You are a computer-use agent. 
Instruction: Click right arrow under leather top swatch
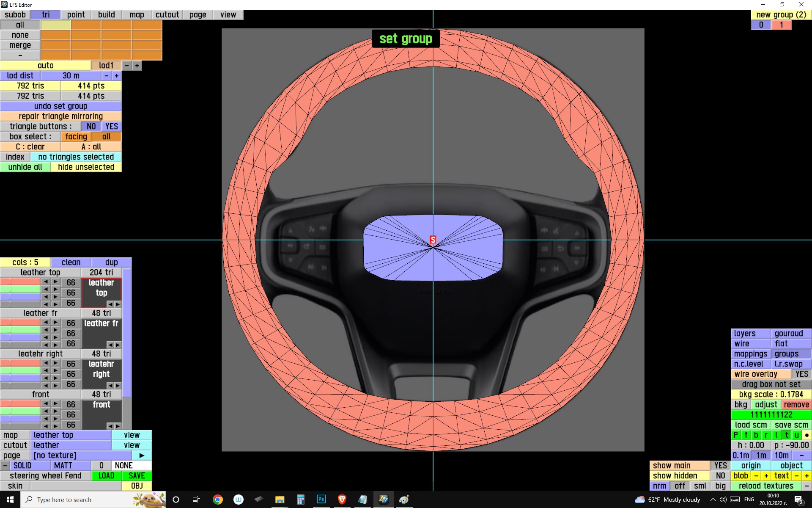118,304
